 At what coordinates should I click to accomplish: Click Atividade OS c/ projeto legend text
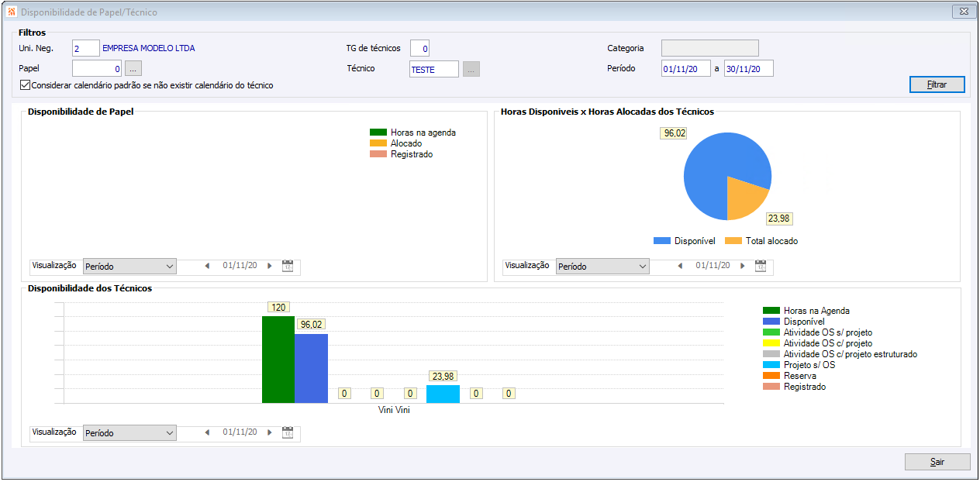pos(828,343)
